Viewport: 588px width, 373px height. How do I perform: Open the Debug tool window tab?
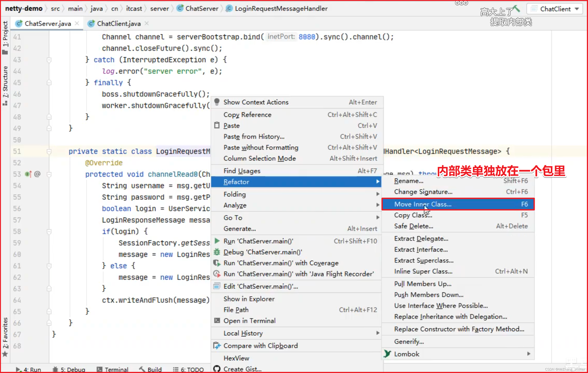[69, 369]
